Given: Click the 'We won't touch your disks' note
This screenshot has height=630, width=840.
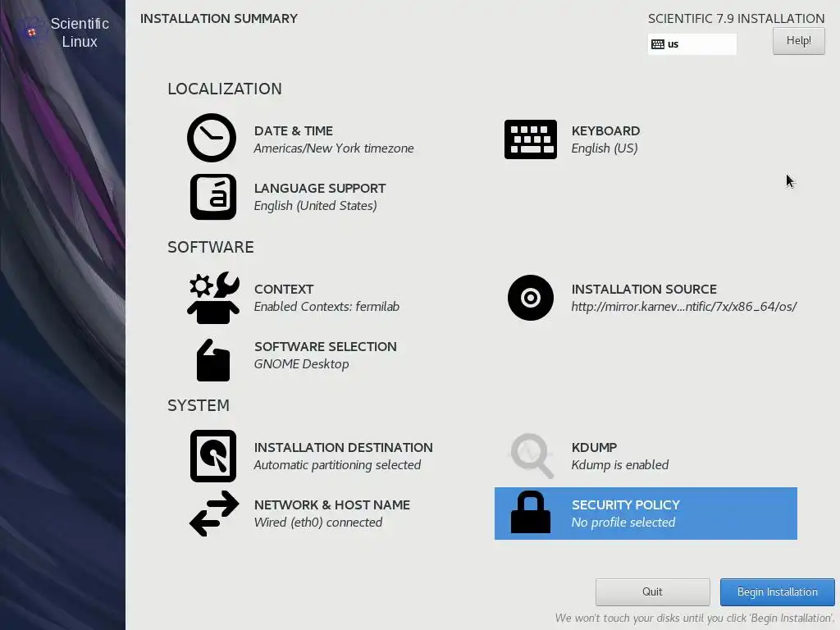Looking at the screenshot, I should pyautogui.click(x=694, y=619).
